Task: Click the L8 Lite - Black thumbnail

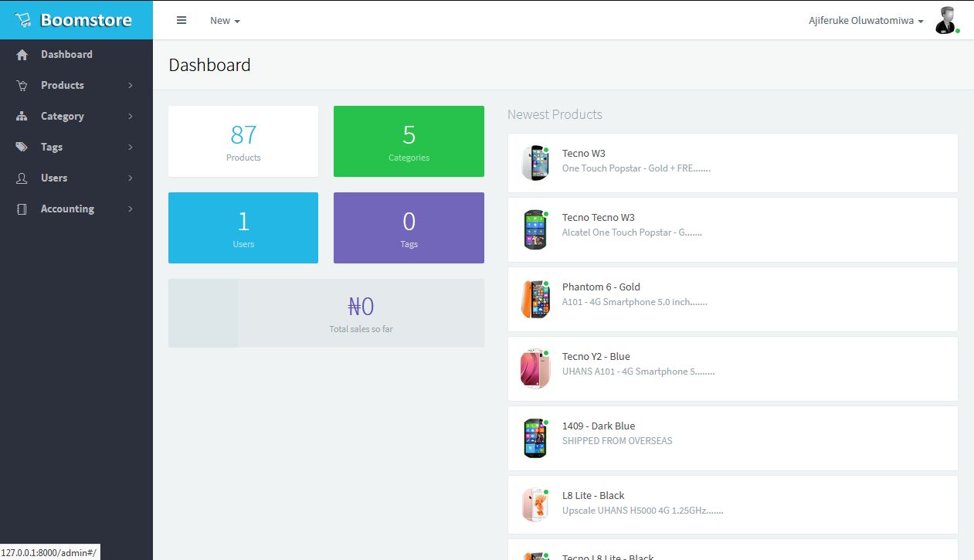Action: (x=535, y=504)
